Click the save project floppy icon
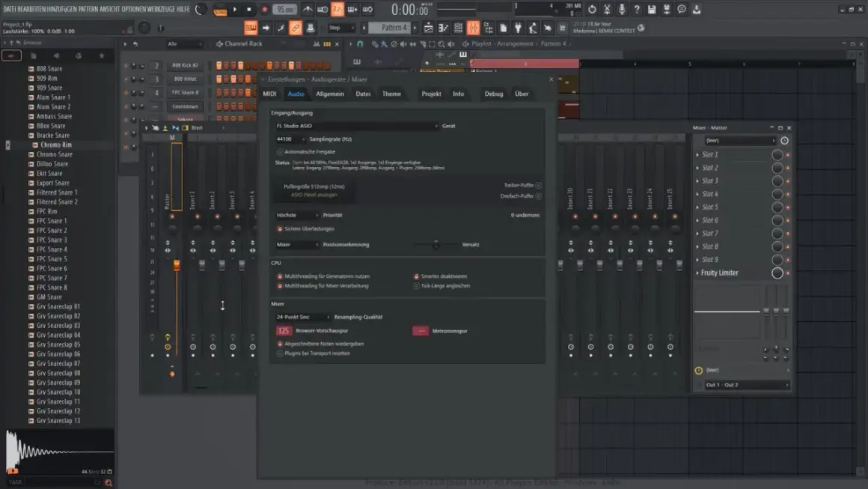This screenshot has width=868, height=489. 652,10
